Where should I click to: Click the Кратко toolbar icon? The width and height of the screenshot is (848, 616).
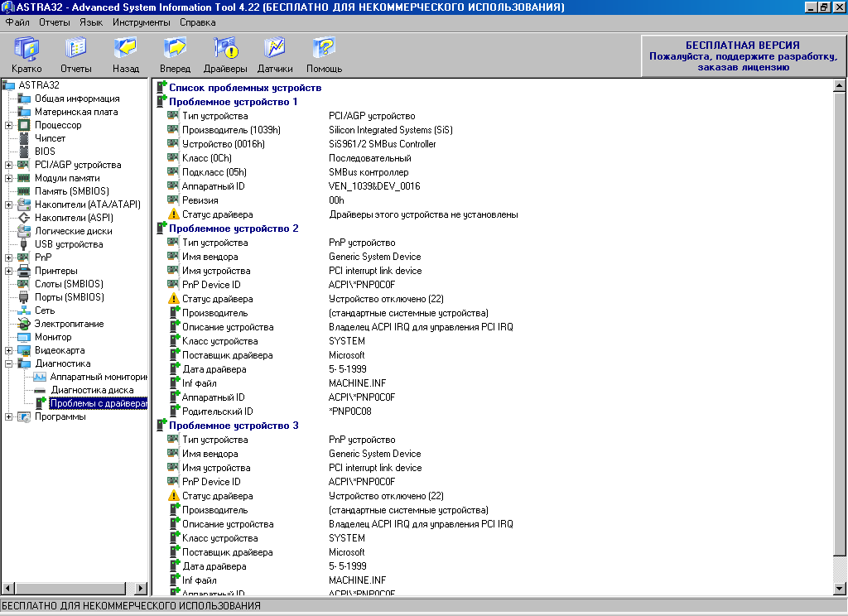coord(26,55)
